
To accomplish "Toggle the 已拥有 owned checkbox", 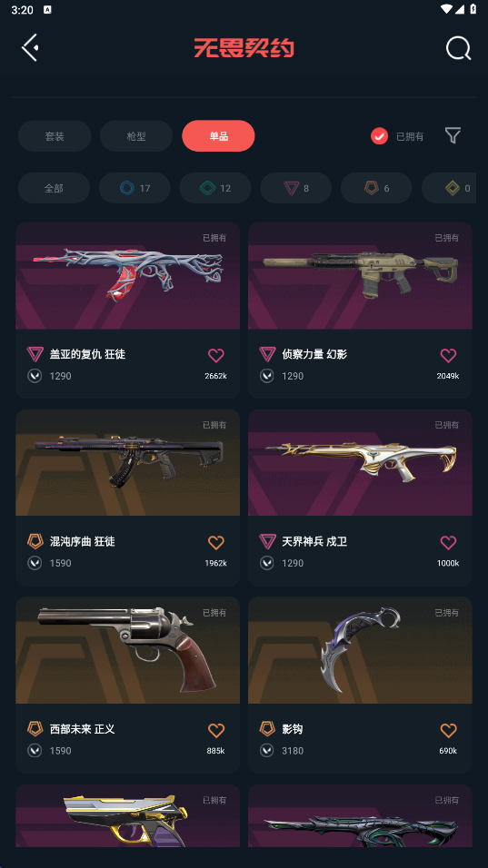I will click(x=380, y=135).
